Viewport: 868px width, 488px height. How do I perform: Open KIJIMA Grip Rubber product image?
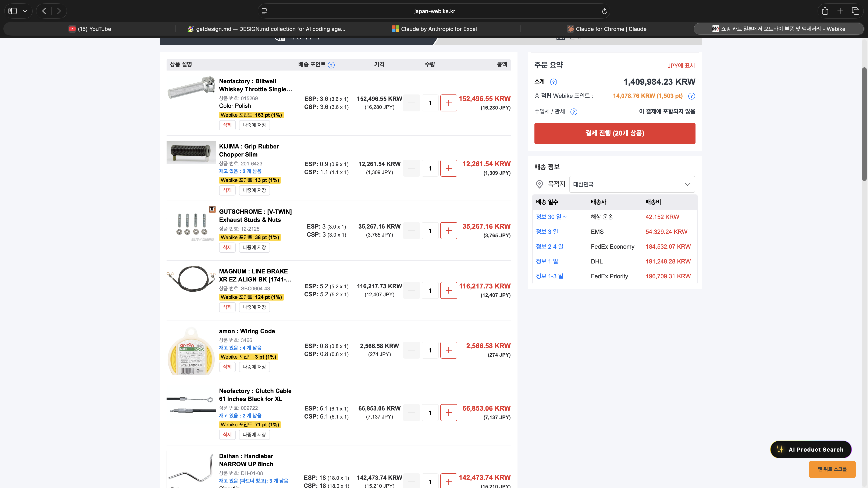(191, 152)
